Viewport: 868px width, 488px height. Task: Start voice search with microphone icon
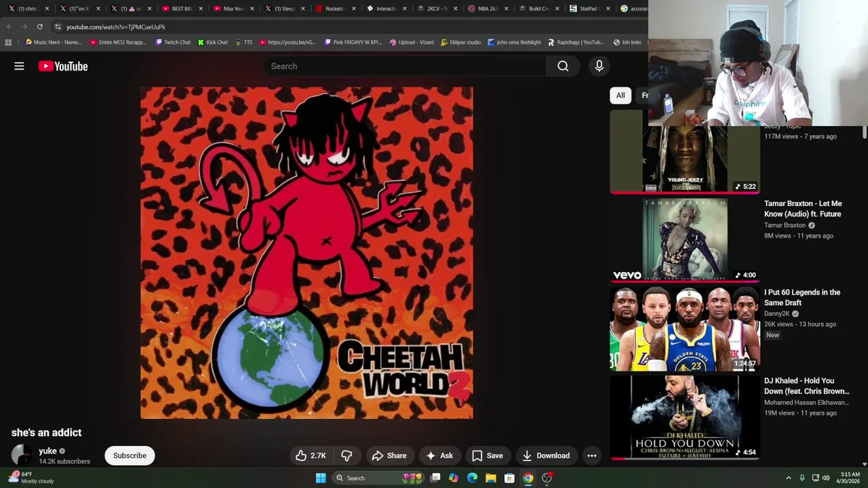coord(599,66)
